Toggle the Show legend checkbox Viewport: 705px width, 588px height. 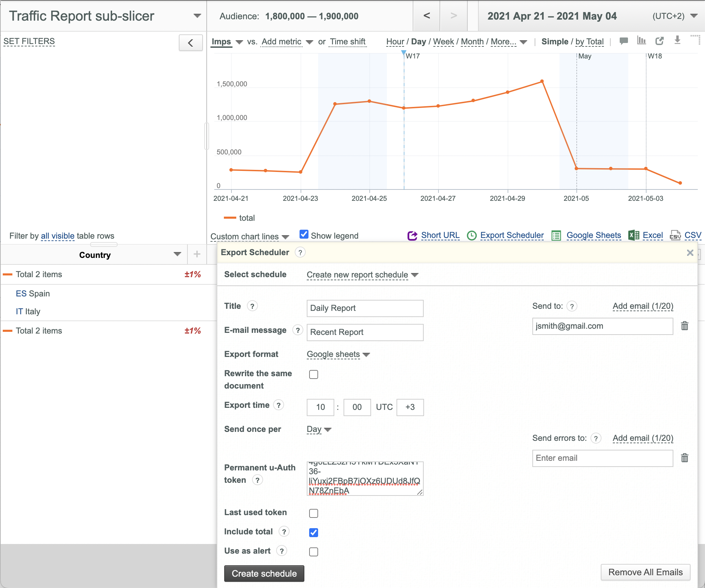coord(304,235)
